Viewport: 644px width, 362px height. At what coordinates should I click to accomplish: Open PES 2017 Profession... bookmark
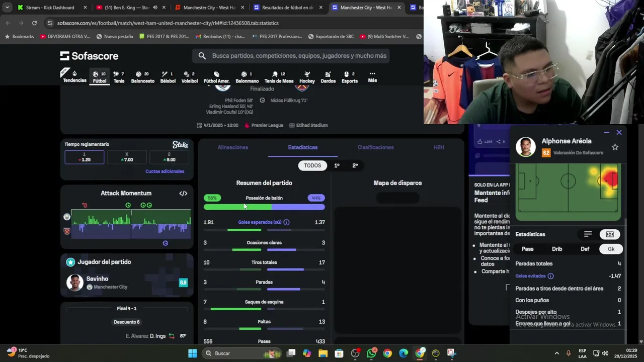tap(276, 36)
